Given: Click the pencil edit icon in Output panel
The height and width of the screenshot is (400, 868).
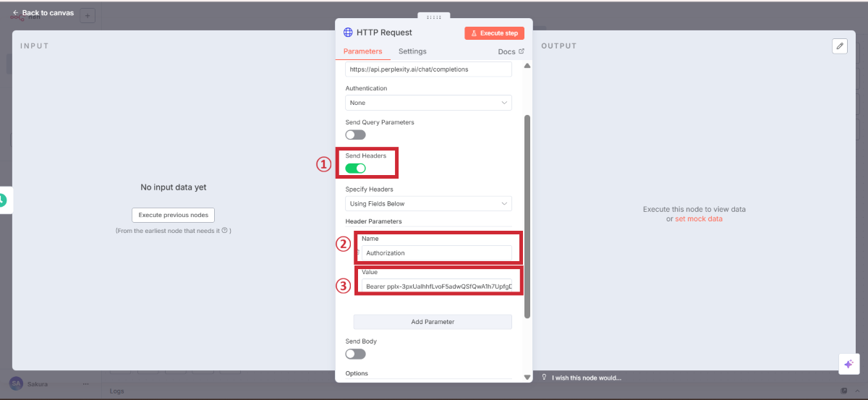Looking at the screenshot, I should click(x=840, y=46).
